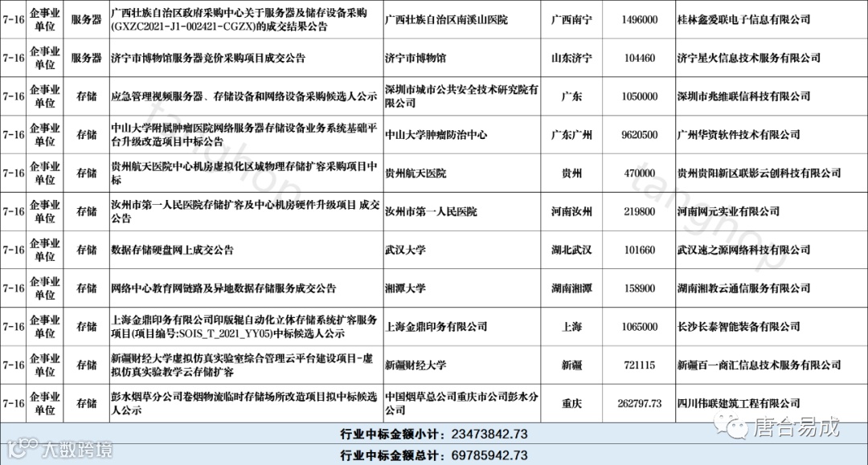Select buyer 上海金鼎印务有限公司
This screenshot has width=868, height=465.
pyautogui.click(x=436, y=327)
